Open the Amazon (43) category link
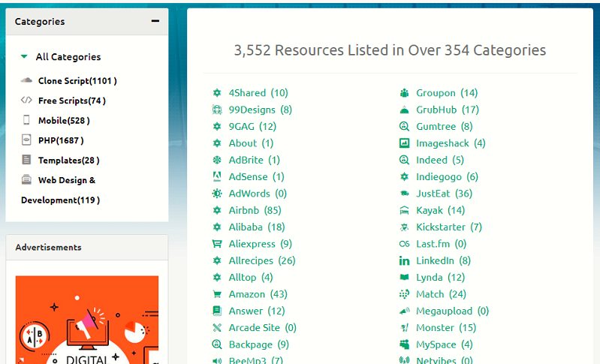 pyautogui.click(x=258, y=294)
